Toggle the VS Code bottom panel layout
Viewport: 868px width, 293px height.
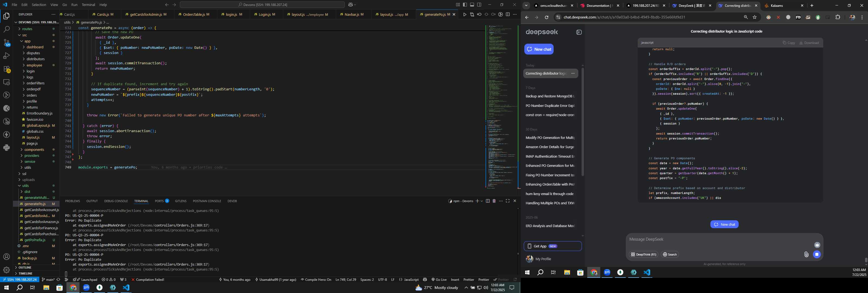pyautogui.click(x=472, y=5)
